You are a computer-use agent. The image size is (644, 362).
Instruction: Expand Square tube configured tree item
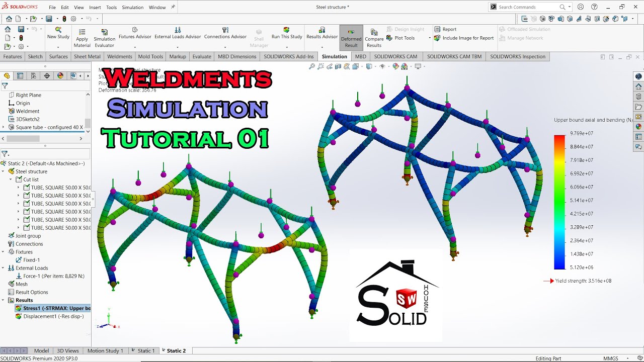(x=4, y=127)
